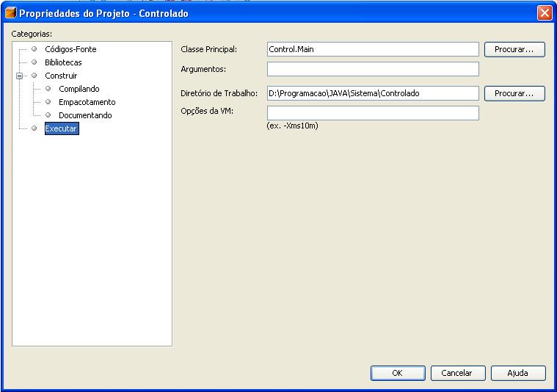
Task: Choose the Empacotamento category
Action: [87, 102]
